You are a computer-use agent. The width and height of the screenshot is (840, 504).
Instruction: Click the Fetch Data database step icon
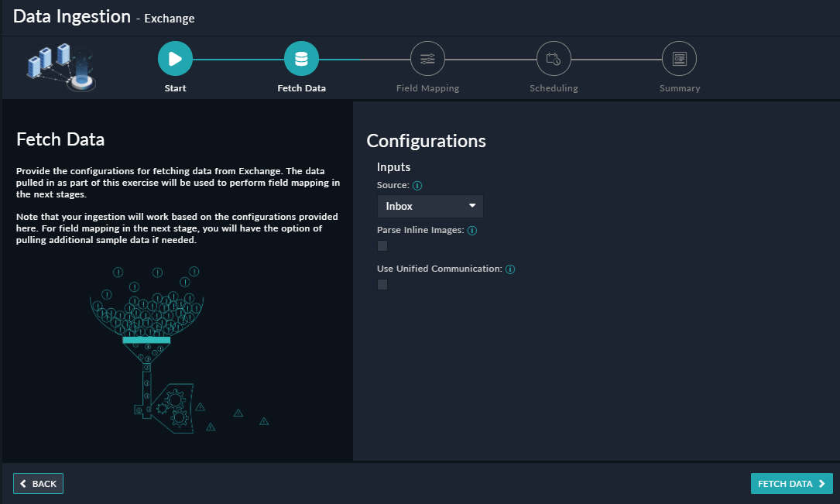[301, 59]
